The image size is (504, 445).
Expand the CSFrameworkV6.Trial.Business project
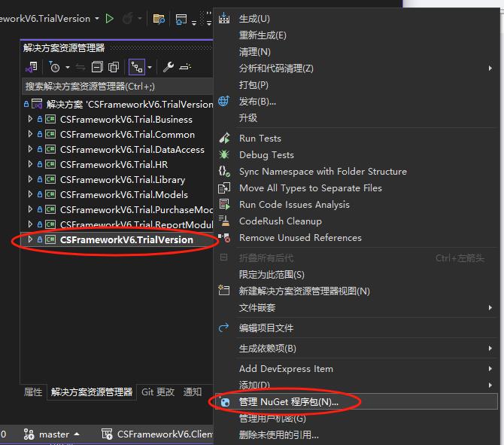coord(30,119)
